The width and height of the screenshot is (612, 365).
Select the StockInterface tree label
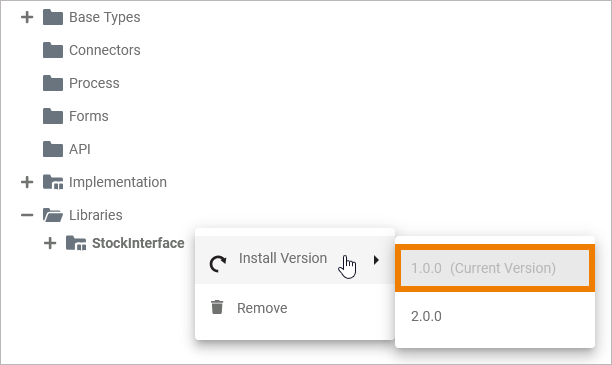(138, 243)
